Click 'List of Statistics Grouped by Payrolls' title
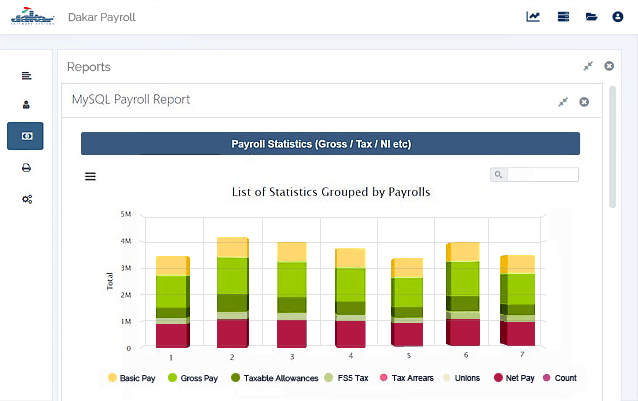 click(x=331, y=192)
